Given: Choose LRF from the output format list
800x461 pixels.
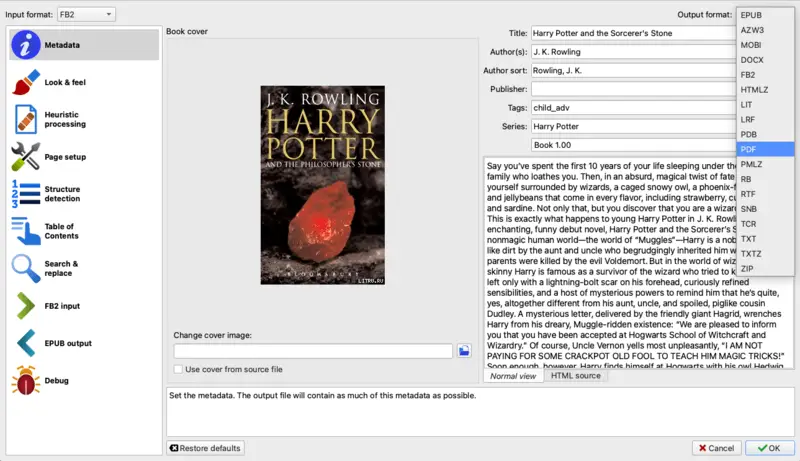Looking at the screenshot, I should [765, 119].
